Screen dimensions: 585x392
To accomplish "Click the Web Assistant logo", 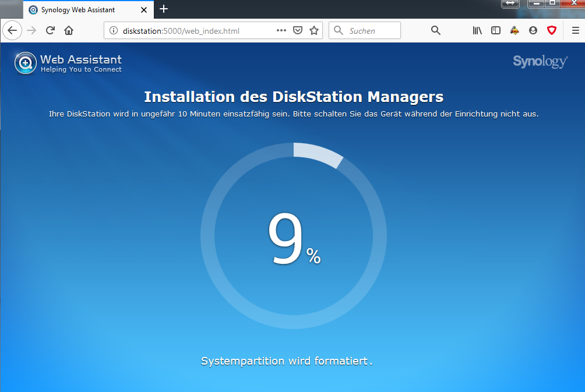I will (x=68, y=63).
